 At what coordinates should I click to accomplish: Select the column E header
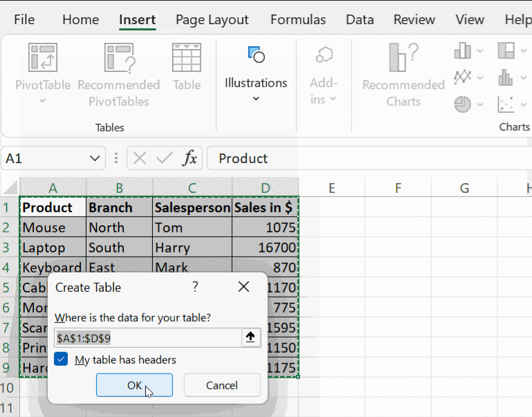pyautogui.click(x=332, y=188)
